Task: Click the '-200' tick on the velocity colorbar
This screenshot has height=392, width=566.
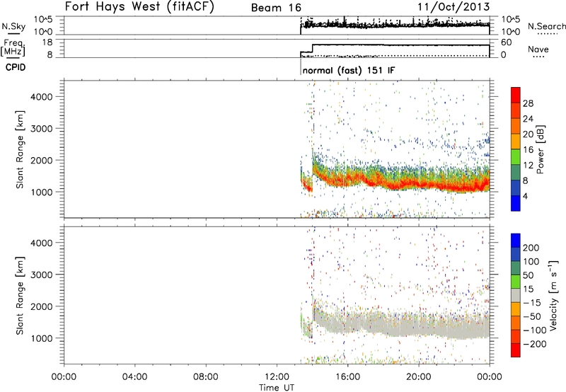Action: pyautogui.click(x=533, y=344)
